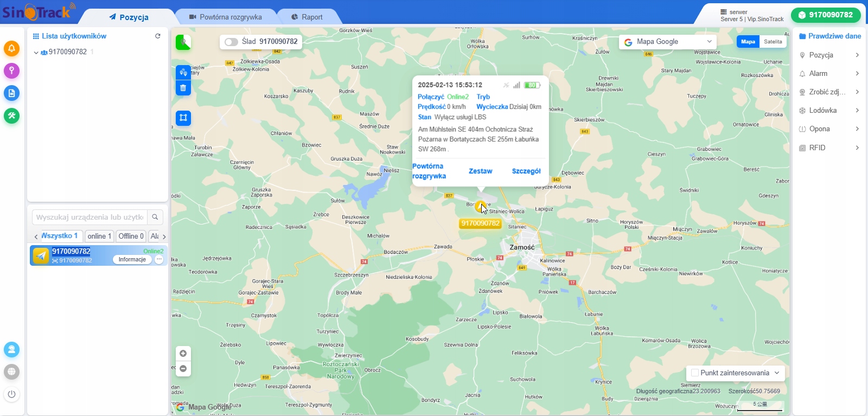Click the vehicle marker on the map

click(x=481, y=207)
